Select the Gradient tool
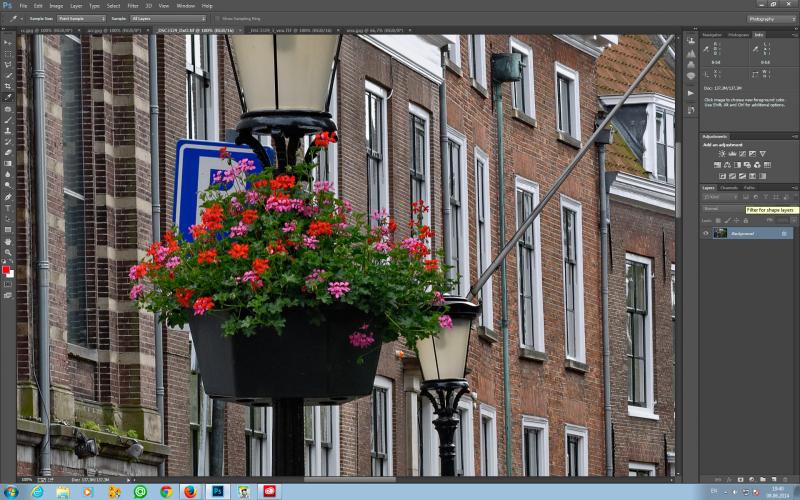This screenshot has height=500, width=800. point(8,163)
